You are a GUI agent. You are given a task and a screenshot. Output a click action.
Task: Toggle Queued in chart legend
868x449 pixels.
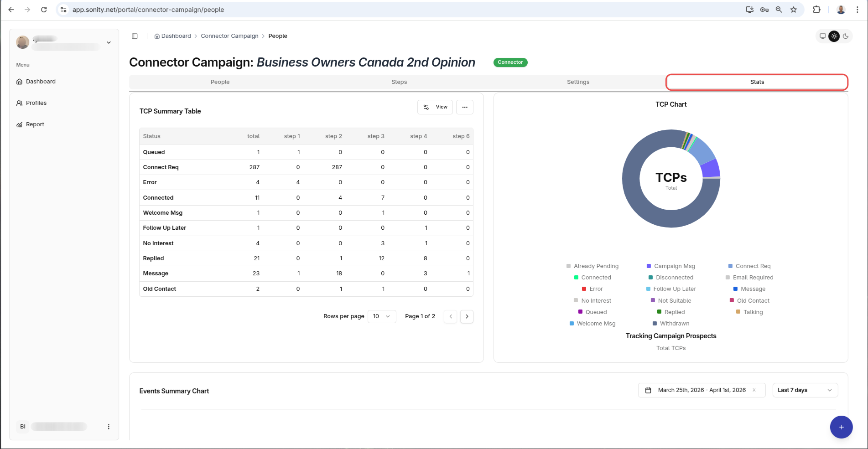593,312
